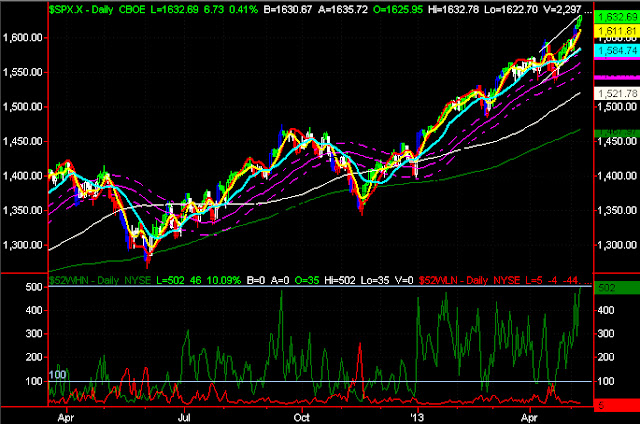The height and width of the screenshot is (424, 640).
Task: Click the light-blue 100 reference line label
Action: pyautogui.click(x=58, y=375)
